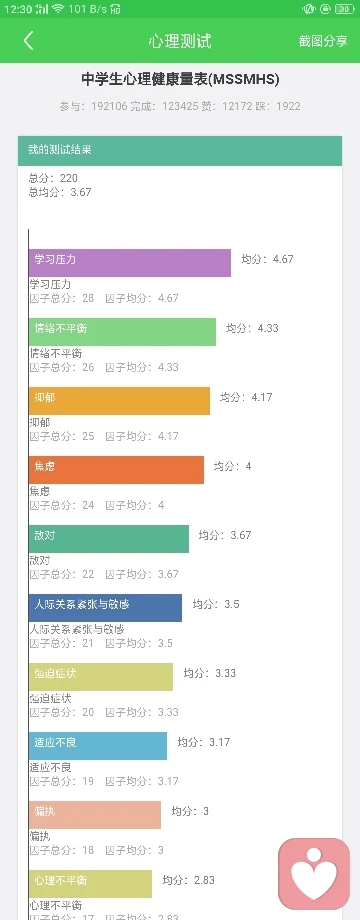Select the teal 敌对 bar
The height and width of the screenshot is (920, 360).
click(108, 539)
